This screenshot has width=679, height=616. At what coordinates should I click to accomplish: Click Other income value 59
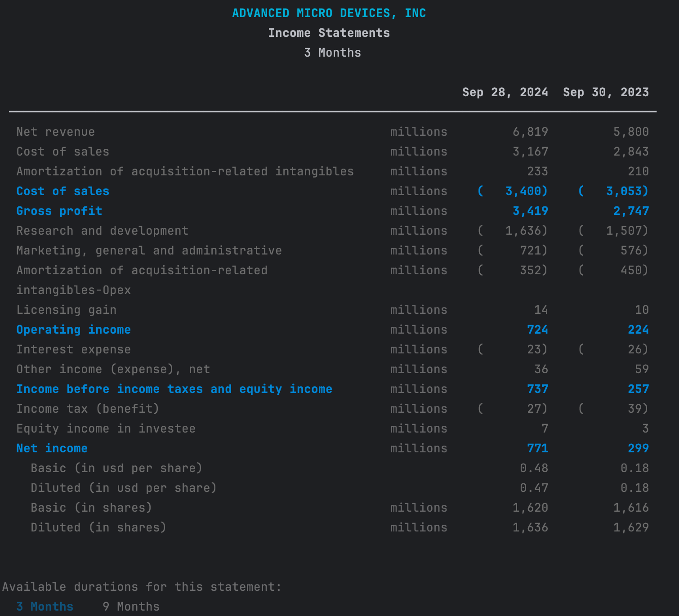(642, 369)
